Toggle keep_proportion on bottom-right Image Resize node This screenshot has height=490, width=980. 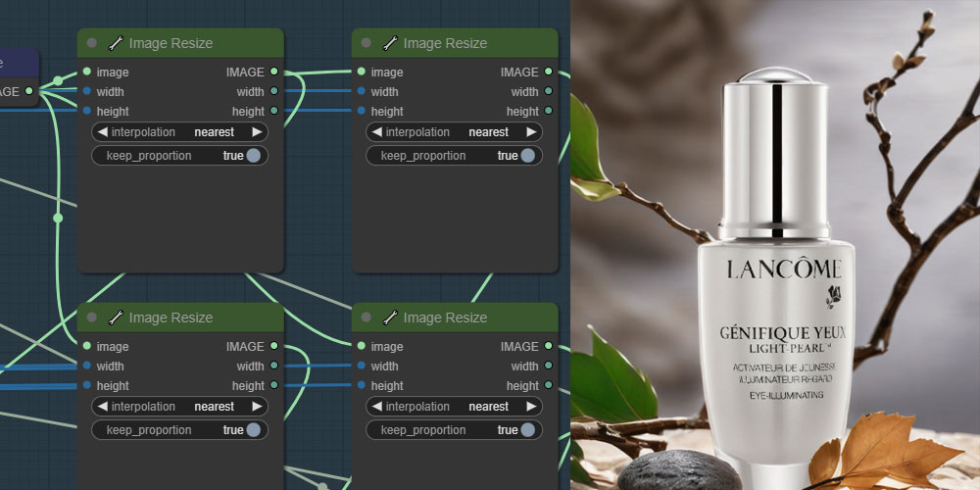tap(455, 430)
